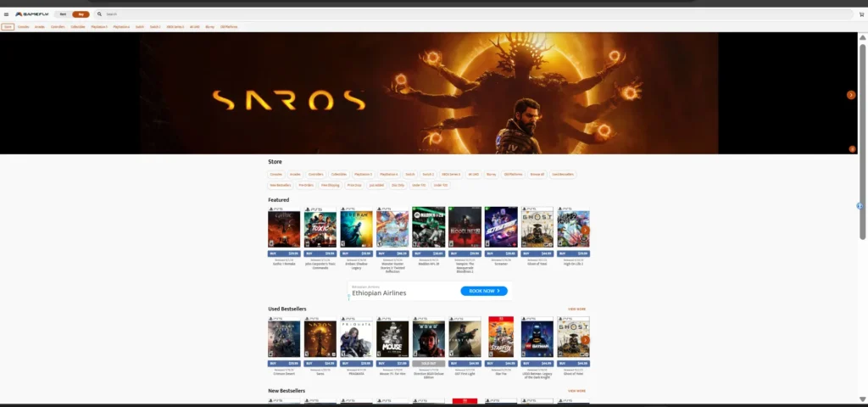Click Pre-Orders filter chip
The image size is (868, 407).
[306, 186]
